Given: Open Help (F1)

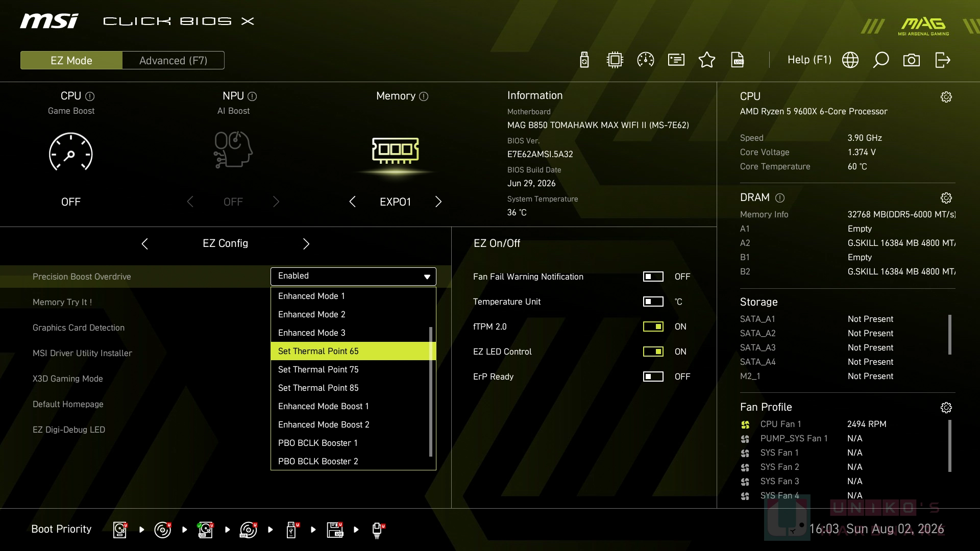Looking at the screenshot, I should coord(809,60).
